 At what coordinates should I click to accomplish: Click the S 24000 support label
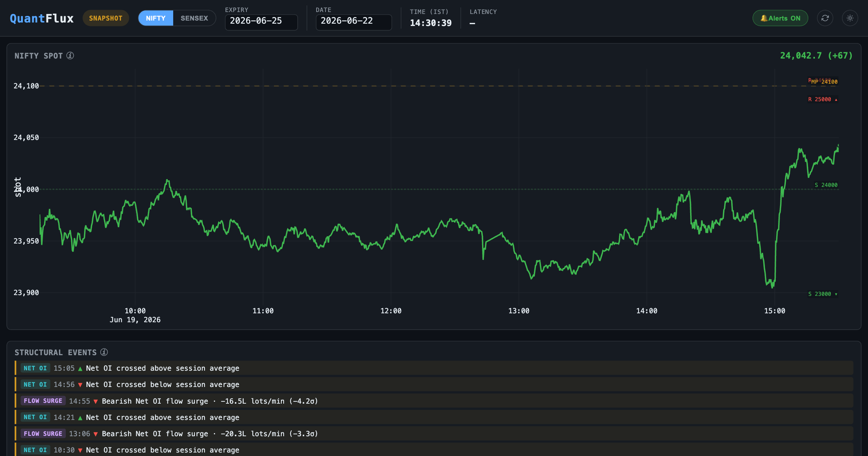826,185
